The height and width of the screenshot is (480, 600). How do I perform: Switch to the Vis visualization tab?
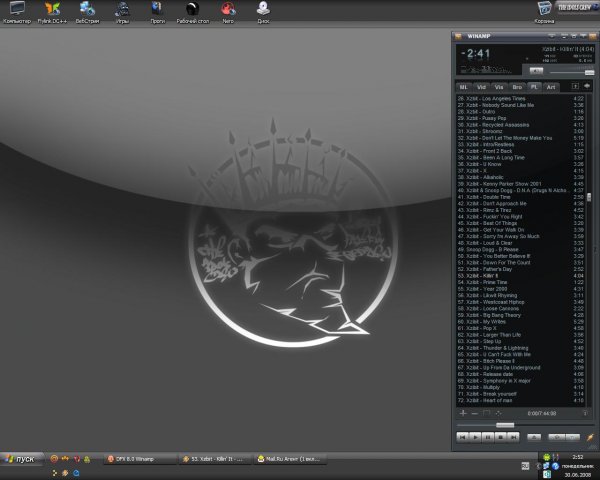pos(499,87)
